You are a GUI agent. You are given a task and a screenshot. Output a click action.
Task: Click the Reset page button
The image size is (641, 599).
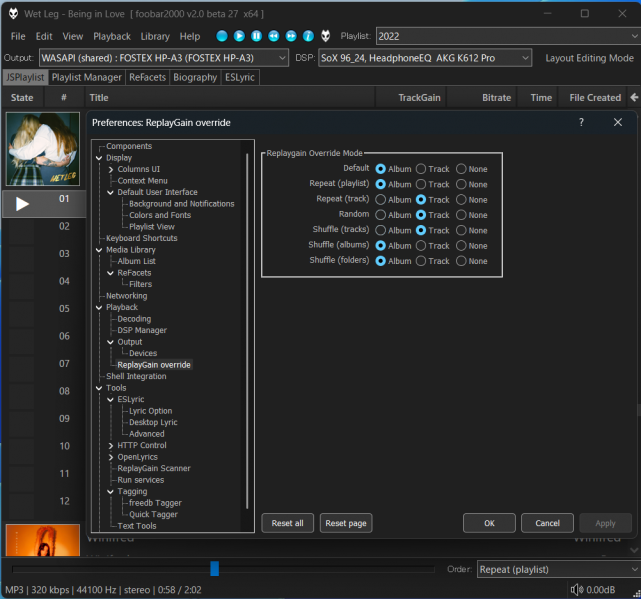point(346,523)
